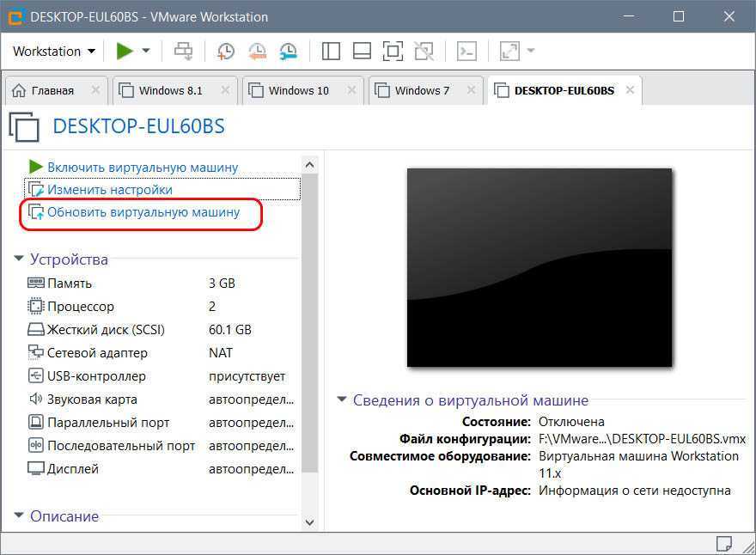756x555 pixels.
Task: Collapse the Устройства section
Action: coord(20,259)
